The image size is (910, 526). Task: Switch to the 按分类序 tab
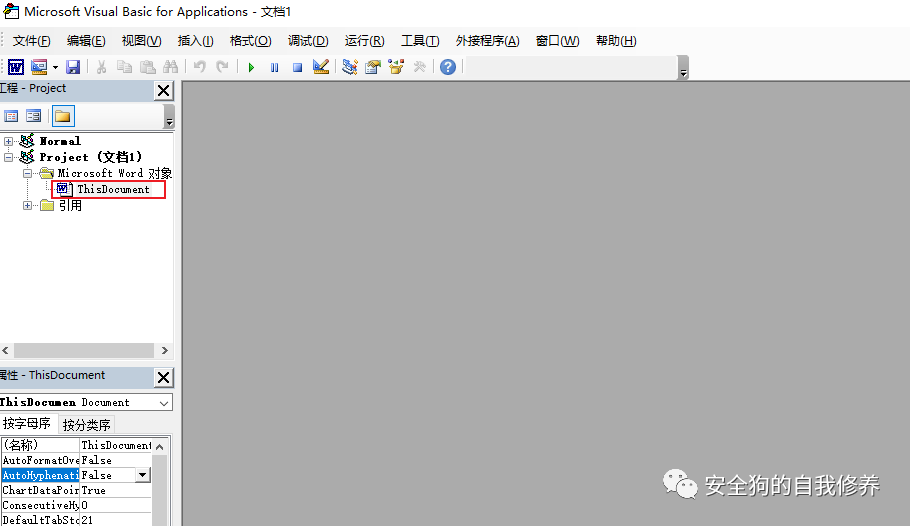tap(86, 425)
